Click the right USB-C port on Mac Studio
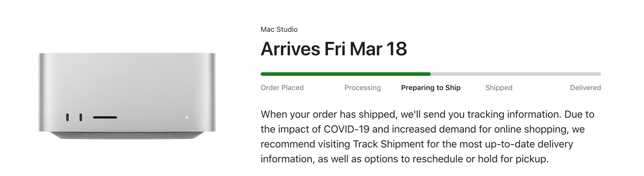Viewport: 644px width, 176px height. [x=80, y=118]
